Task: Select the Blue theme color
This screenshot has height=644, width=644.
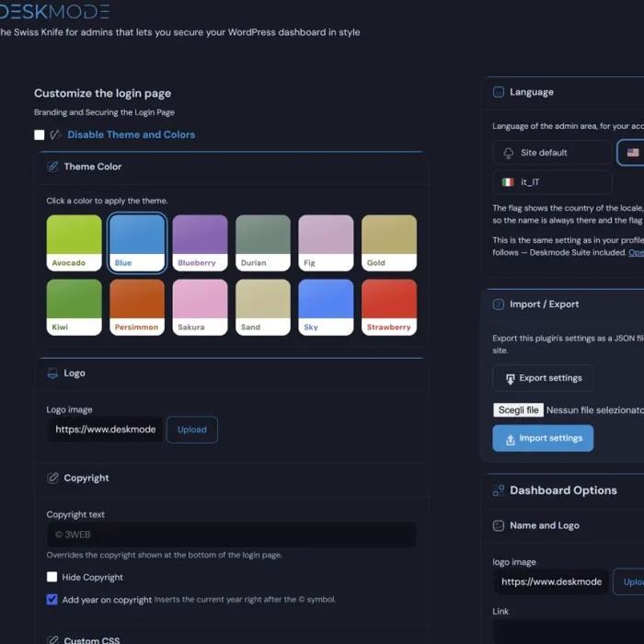Action: pyautogui.click(x=137, y=243)
